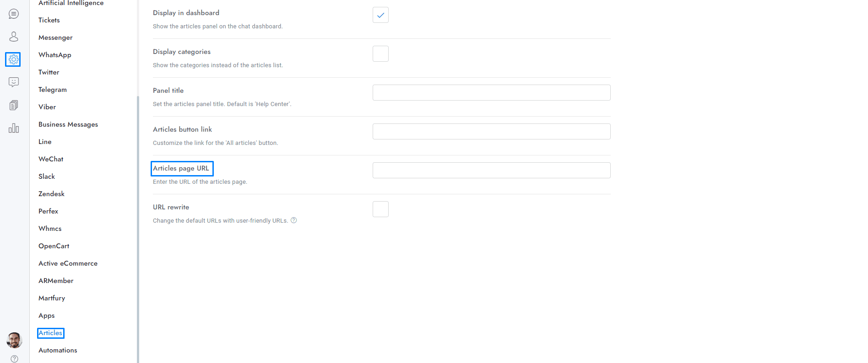The height and width of the screenshot is (363, 868).
Task: Open the Reports bar chart icon
Action: 14,128
